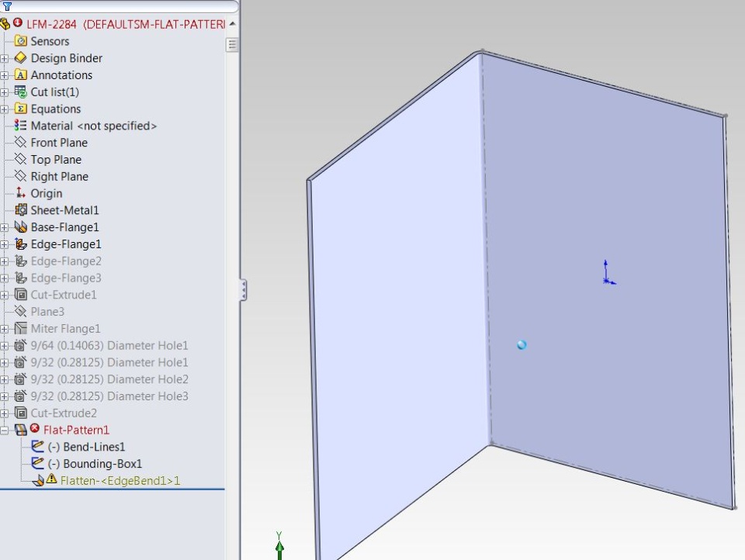The image size is (745, 560).
Task: Select the Top Plane icon
Action: point(20,159)
